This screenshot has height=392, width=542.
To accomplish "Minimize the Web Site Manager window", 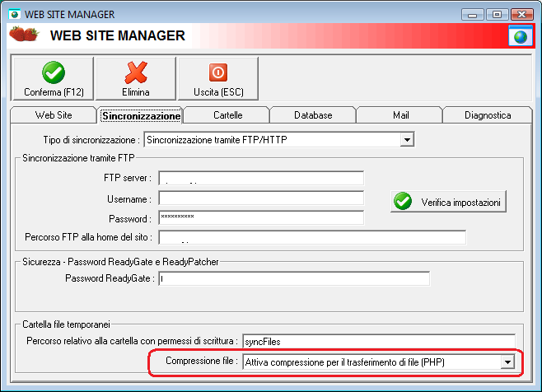I will point(472,15).
